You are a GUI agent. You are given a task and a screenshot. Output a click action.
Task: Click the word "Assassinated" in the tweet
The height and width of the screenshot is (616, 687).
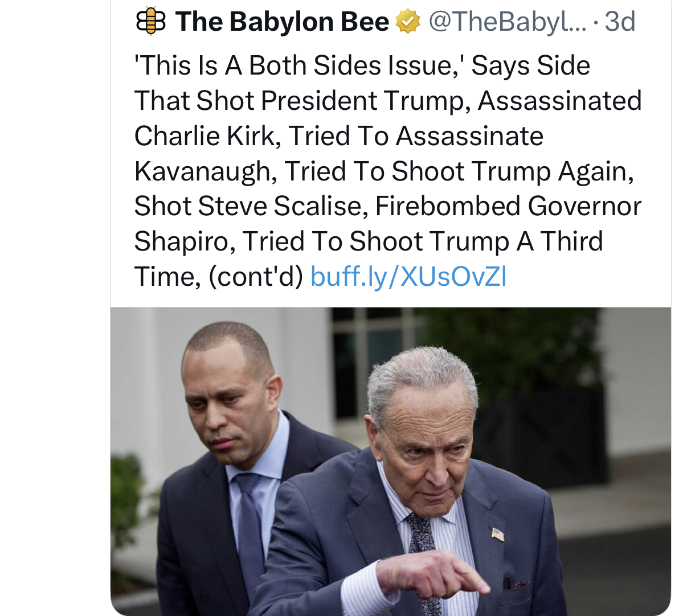(559, 101)
